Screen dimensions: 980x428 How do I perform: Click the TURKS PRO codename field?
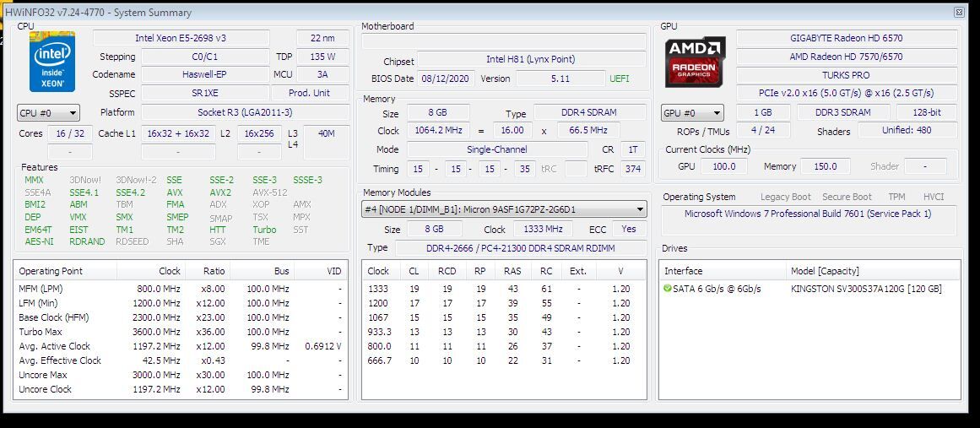pos(847,75)
